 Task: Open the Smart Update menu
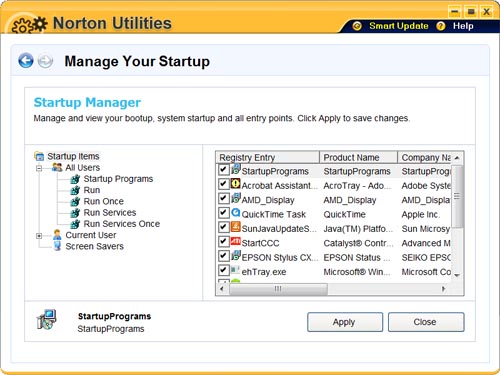point(399,26)
